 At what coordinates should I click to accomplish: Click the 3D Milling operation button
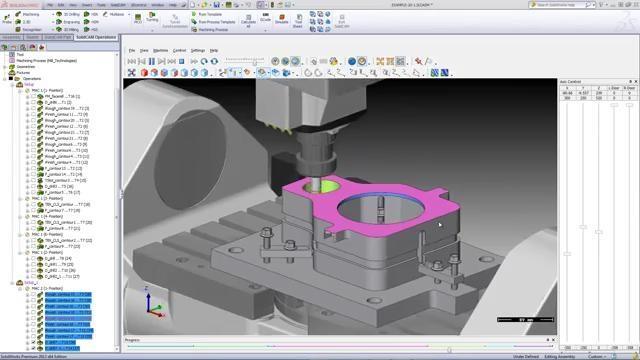[x=67, y=30]
